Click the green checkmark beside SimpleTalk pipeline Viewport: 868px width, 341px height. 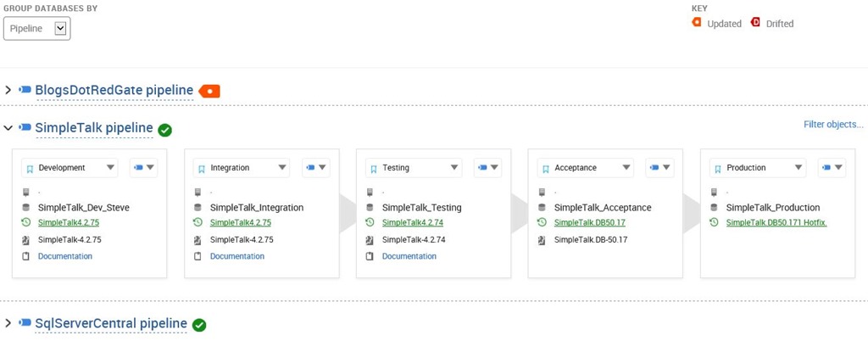click(165, 130)
